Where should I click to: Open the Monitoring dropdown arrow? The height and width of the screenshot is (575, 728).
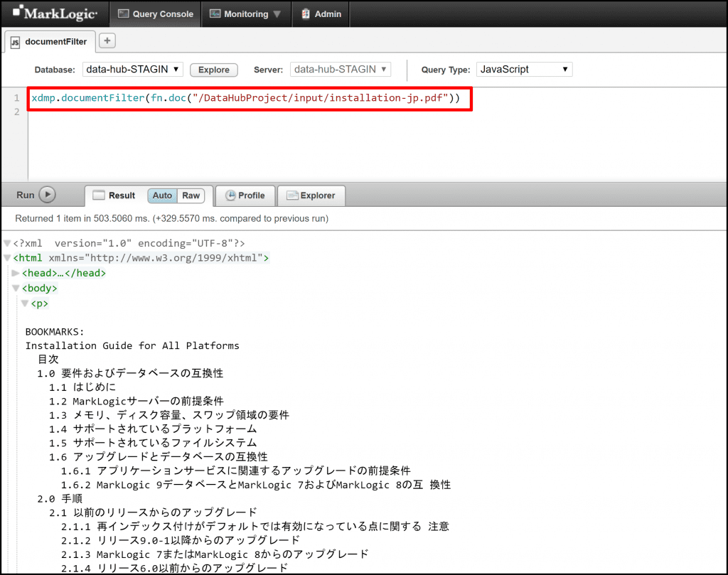click(277, 14)
